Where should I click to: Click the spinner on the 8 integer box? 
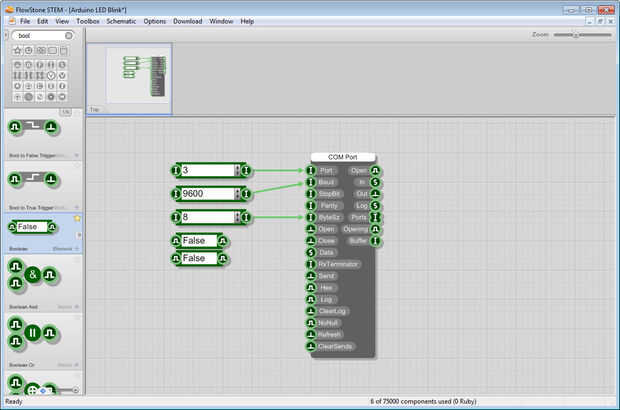point(237,217)
